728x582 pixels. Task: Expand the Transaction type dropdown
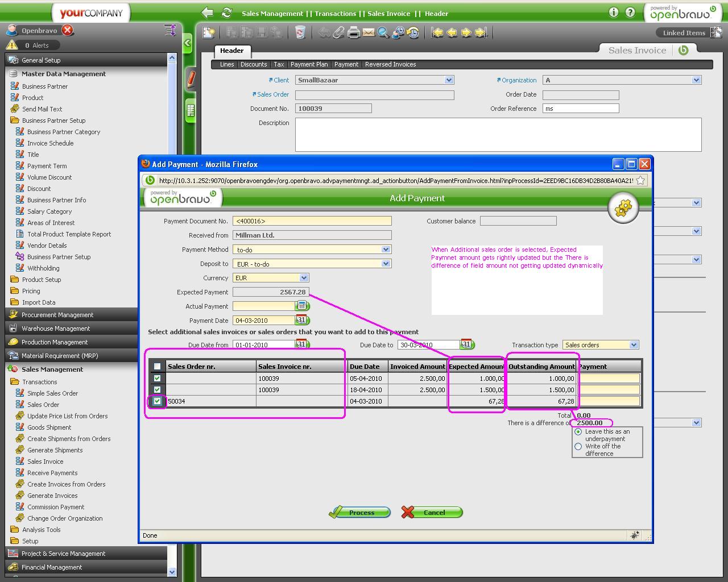click(x=634, y=345)
